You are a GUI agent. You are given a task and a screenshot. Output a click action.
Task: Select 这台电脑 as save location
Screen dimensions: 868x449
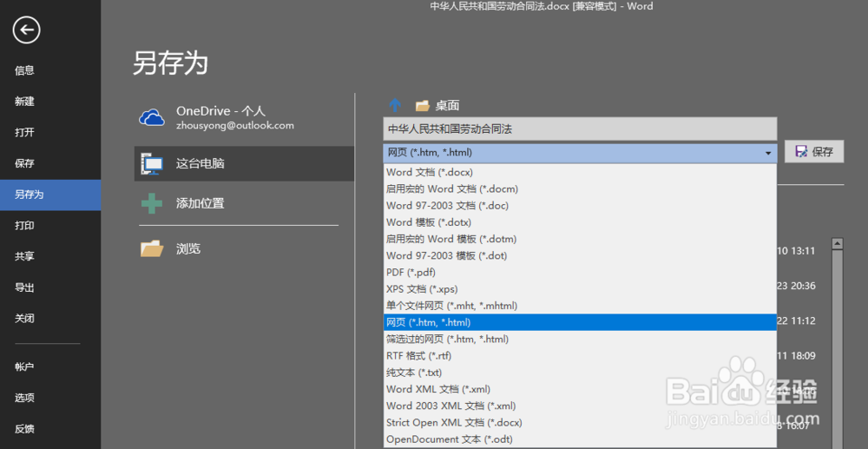[244, 164]
